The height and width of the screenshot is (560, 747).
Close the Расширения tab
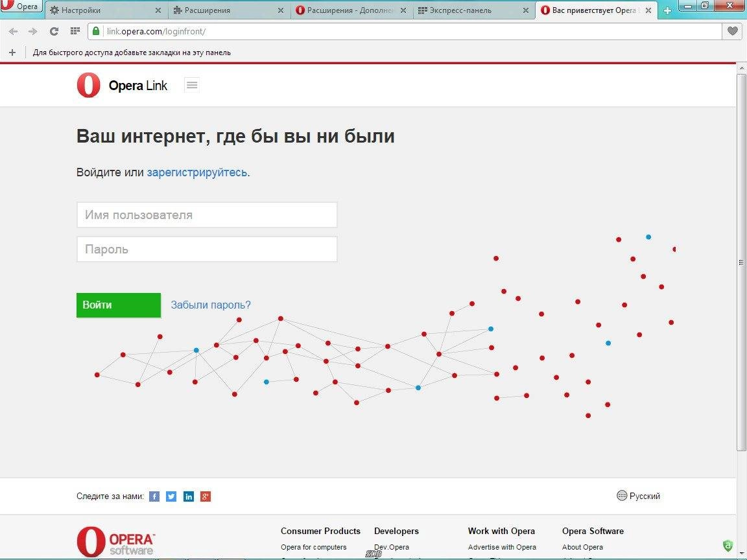[281, 10]
